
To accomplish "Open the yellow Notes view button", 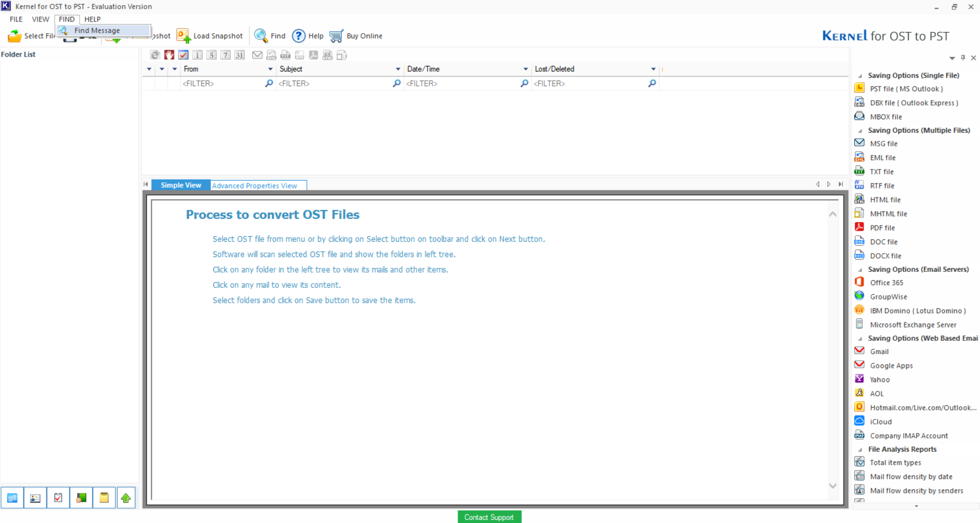I will 104,498.
